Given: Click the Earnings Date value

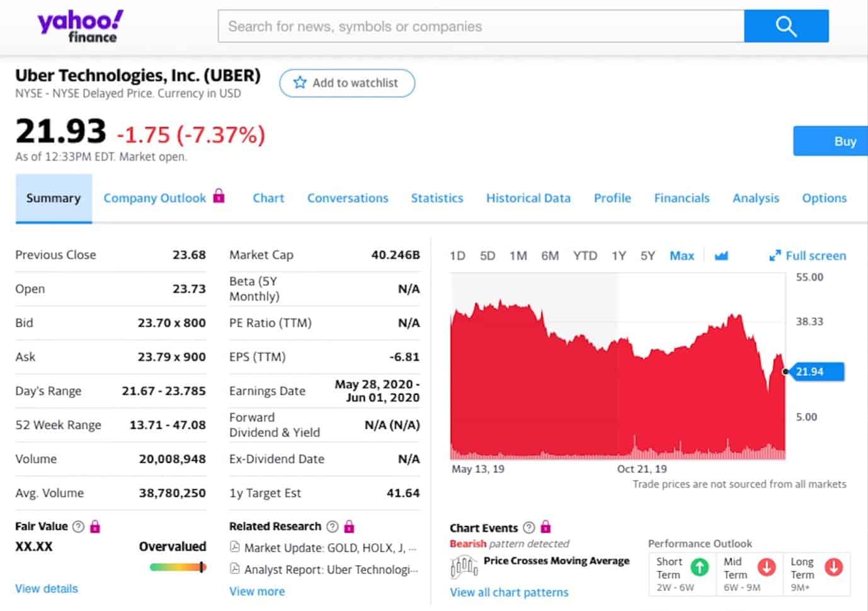Looking at the screenshot, I should point(377,391).
